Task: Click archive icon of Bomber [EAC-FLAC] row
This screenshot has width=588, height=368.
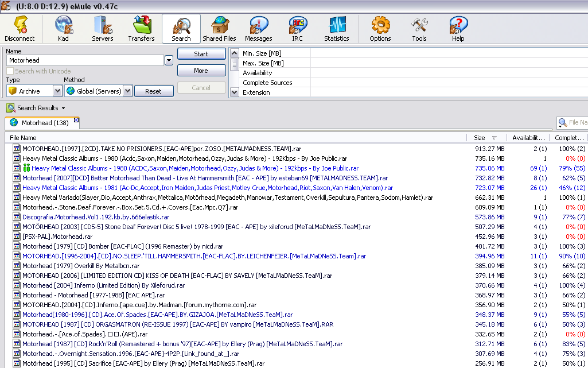Action: (x=17, y=246)
